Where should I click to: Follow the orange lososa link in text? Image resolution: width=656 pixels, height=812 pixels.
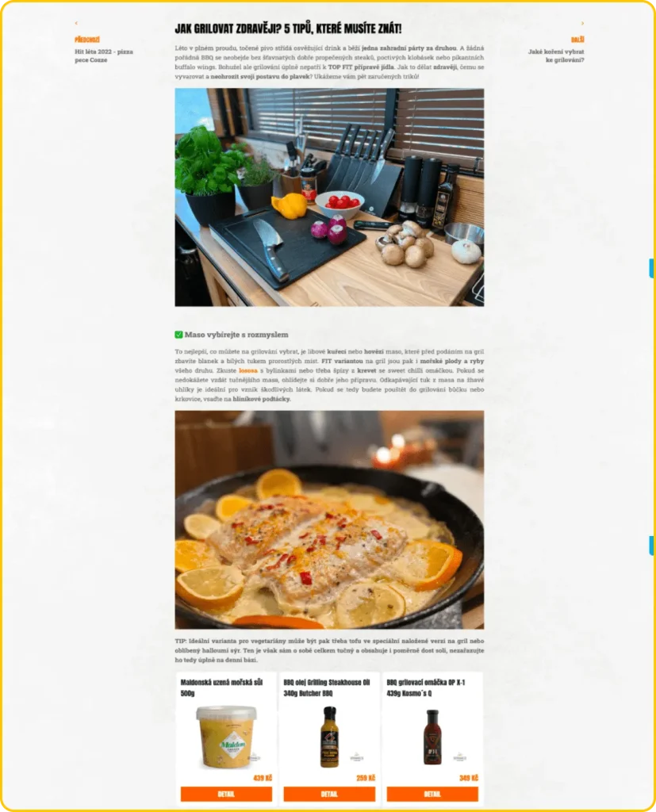248,371
